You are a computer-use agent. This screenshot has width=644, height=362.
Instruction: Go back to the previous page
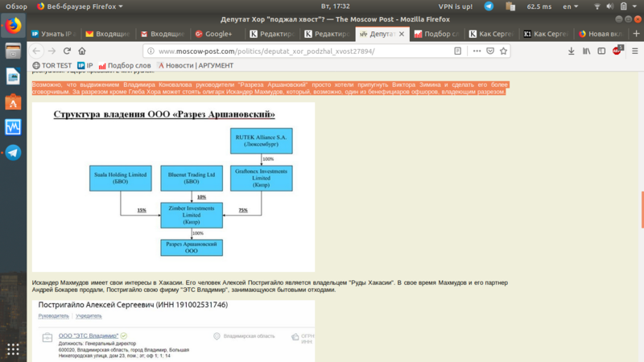click(x=36, y=51)
